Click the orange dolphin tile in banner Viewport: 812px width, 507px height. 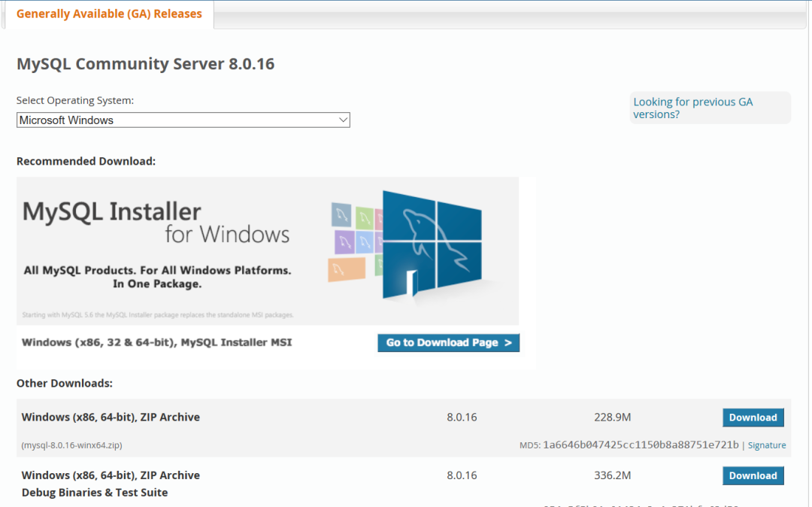[347, 269]
